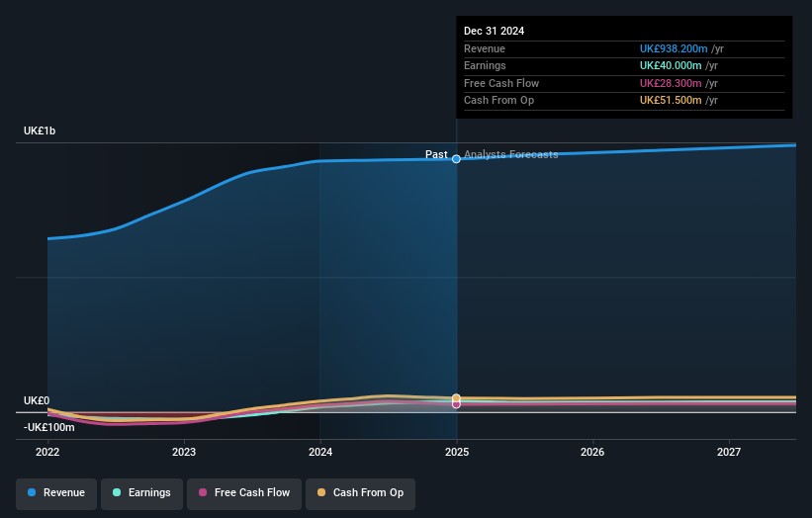This screenshot has width=812, height=518.
Task: Click the 2025 x-axis year label
Action: tap(456, 452)
